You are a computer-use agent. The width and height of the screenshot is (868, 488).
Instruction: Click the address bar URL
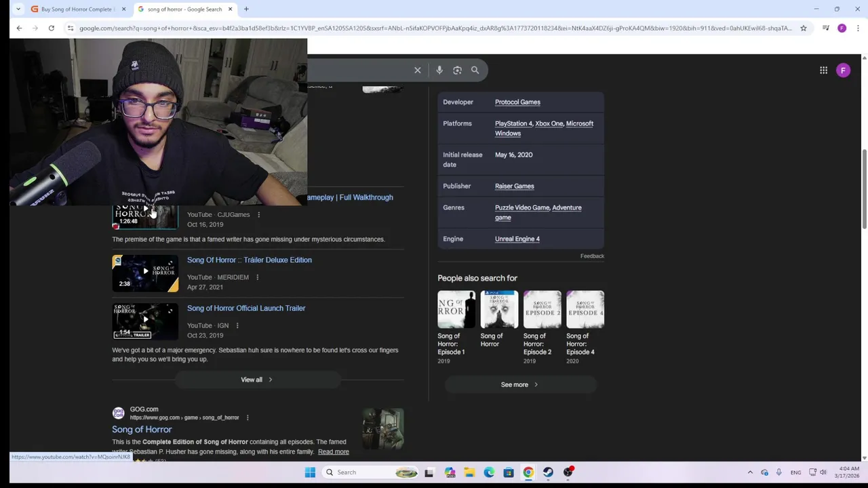click(x=435, y=28)
